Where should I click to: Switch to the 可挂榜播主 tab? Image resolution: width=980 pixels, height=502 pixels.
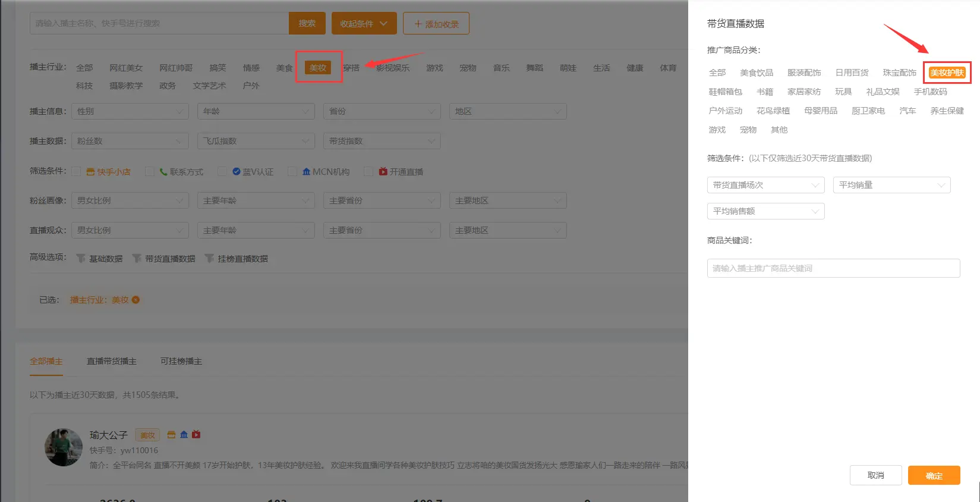coord(181,361)
